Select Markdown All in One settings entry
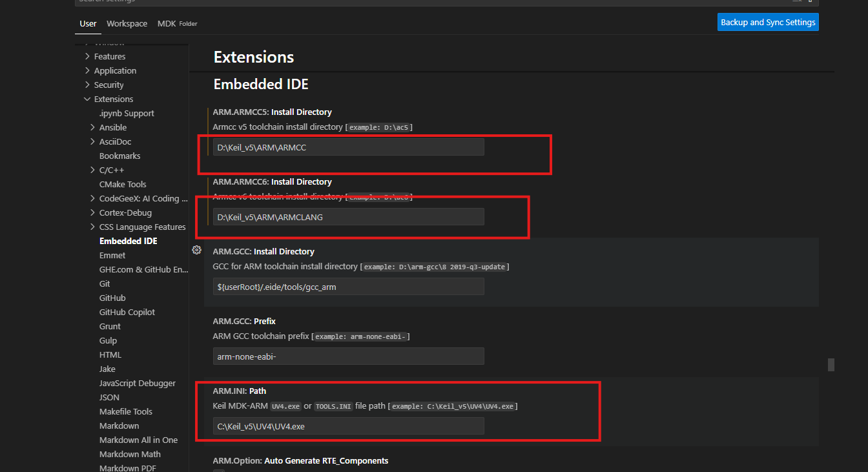The image size is (868, 472). tap(138, 440)
